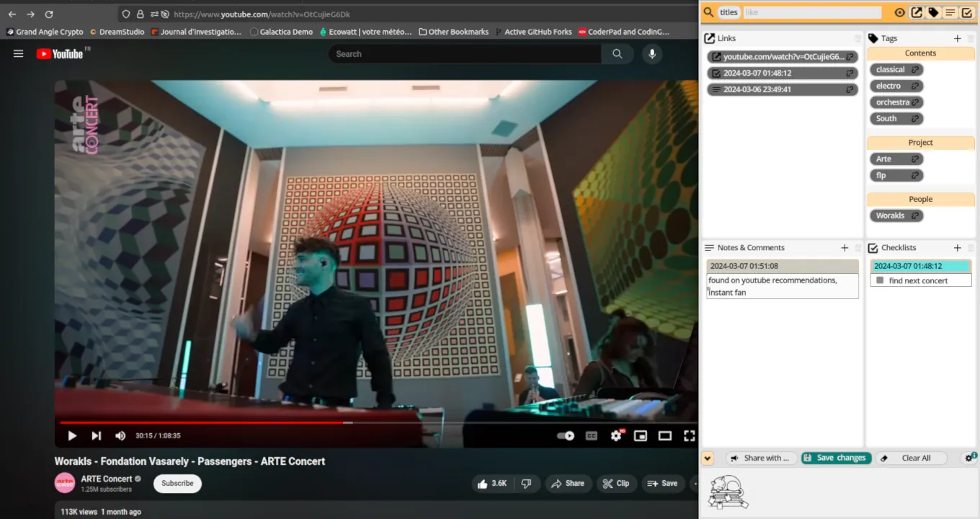Unlink the 'flp' project tag
Screen dimensions: 980x519
click(x=915, y=175)
